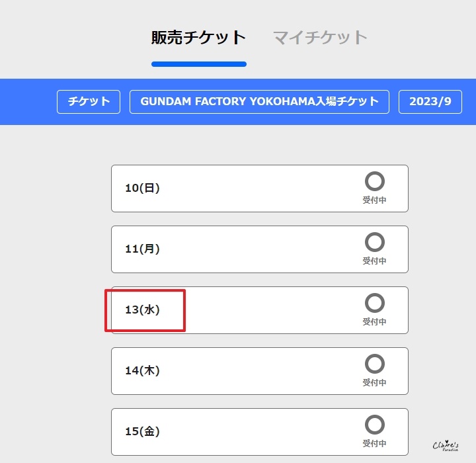Select the 10(日) date row
The image size is (476, 463).
tap(259, 189)
